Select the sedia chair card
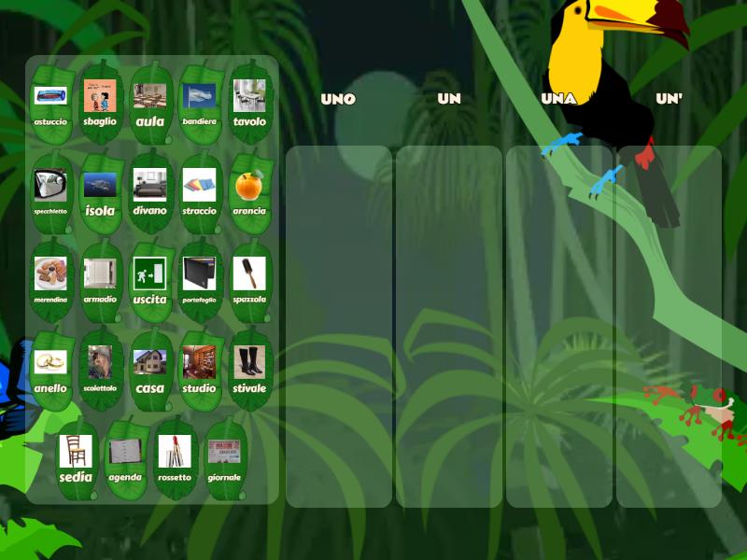The width and height of the screenshot is (747, 560). [x=76, y=458]
